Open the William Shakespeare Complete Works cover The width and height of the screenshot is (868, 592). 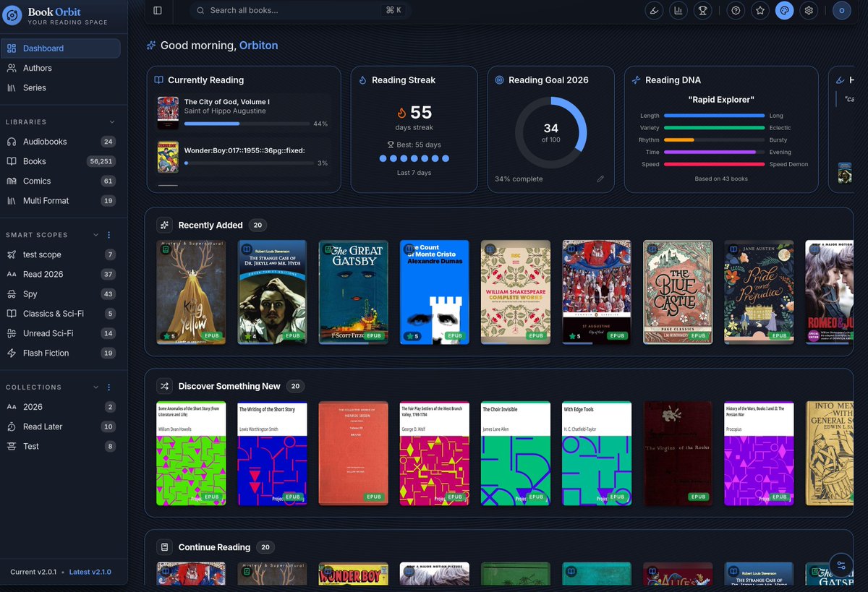pyautogui.click(x=516, y=292)
